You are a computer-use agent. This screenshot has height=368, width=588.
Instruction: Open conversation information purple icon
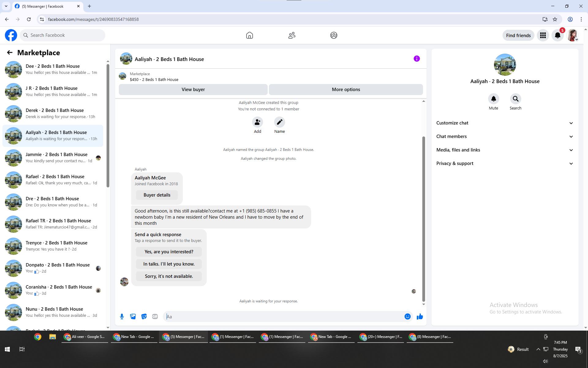[x=417, y=59]
